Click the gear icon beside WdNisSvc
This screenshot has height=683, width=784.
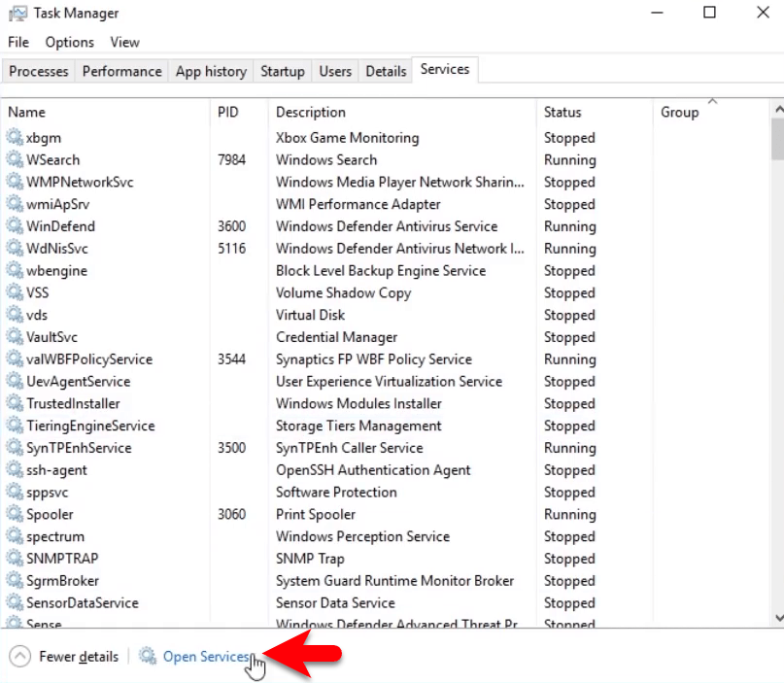[x=15, y=248]
